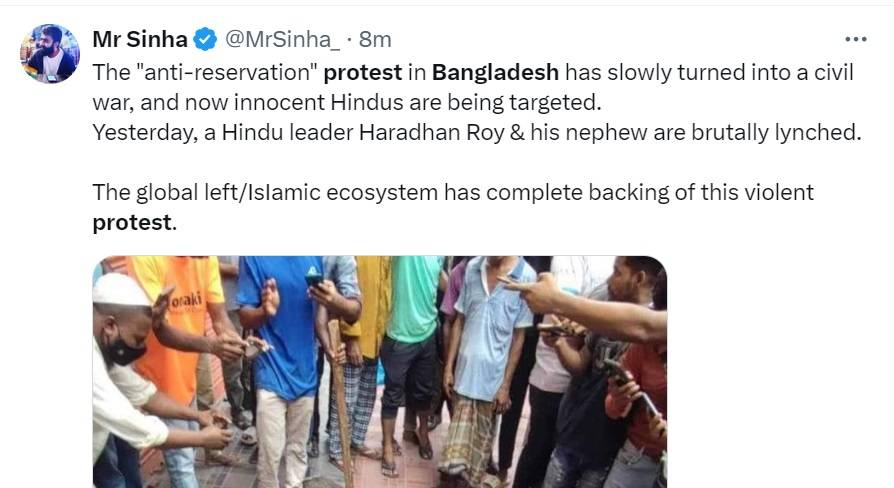Image resolution: width=894 pixels, height=488 pixels.
Task: Click the pointing hand in the photo
Action: (535, 291)
